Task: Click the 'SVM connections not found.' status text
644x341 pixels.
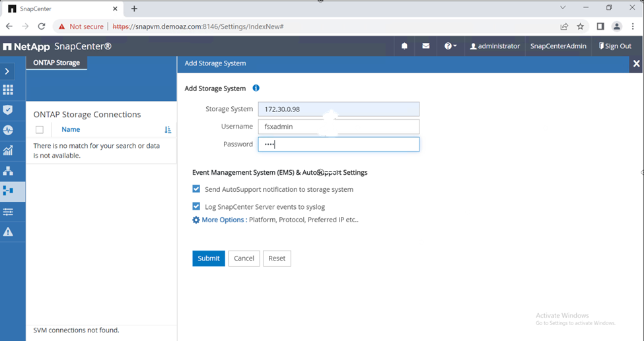Action: click(76, 330)
